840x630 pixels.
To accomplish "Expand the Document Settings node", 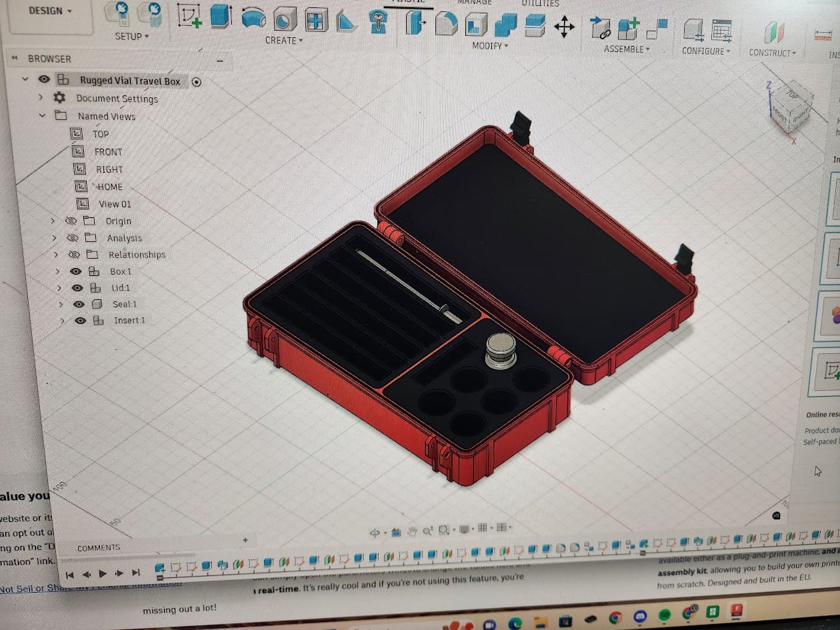I will click(41, 97).
